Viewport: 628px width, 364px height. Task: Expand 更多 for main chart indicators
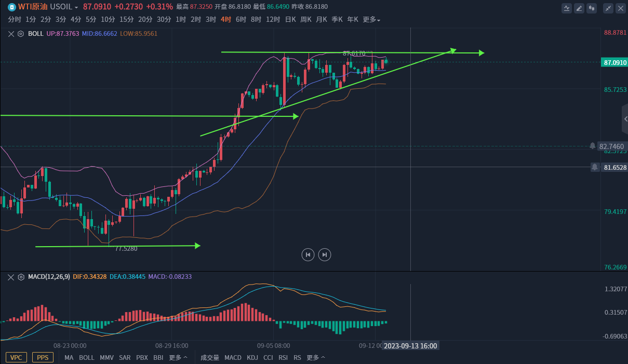(178, 358)
